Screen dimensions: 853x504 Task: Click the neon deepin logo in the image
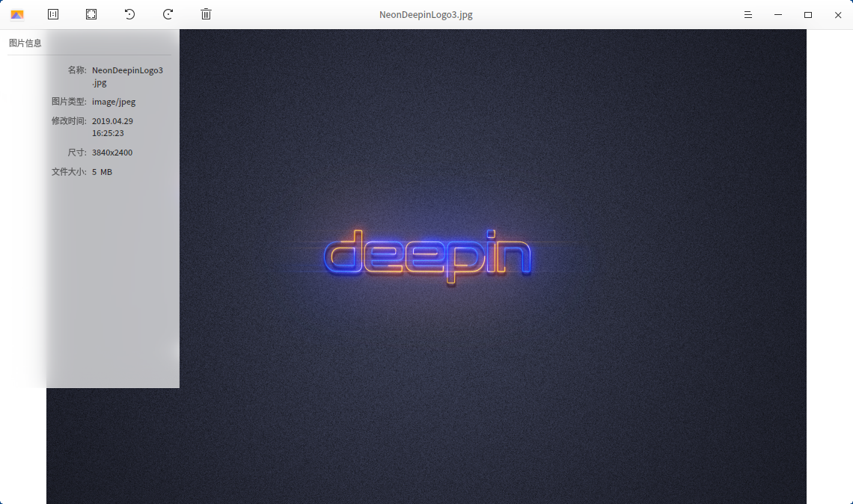pos(426,254)
